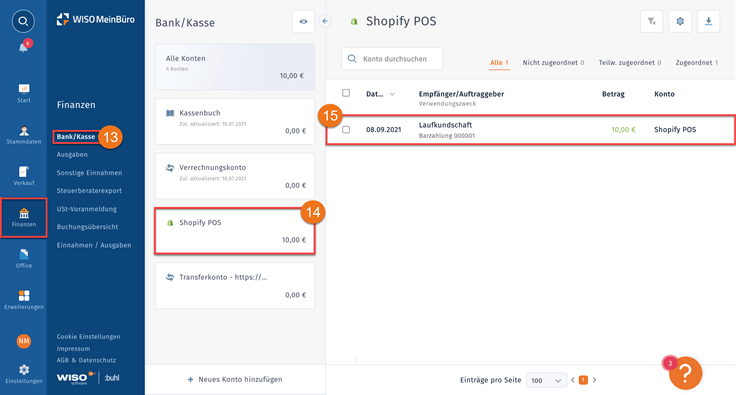
Task: Open the notifications bell
Action: coord(23,47)
